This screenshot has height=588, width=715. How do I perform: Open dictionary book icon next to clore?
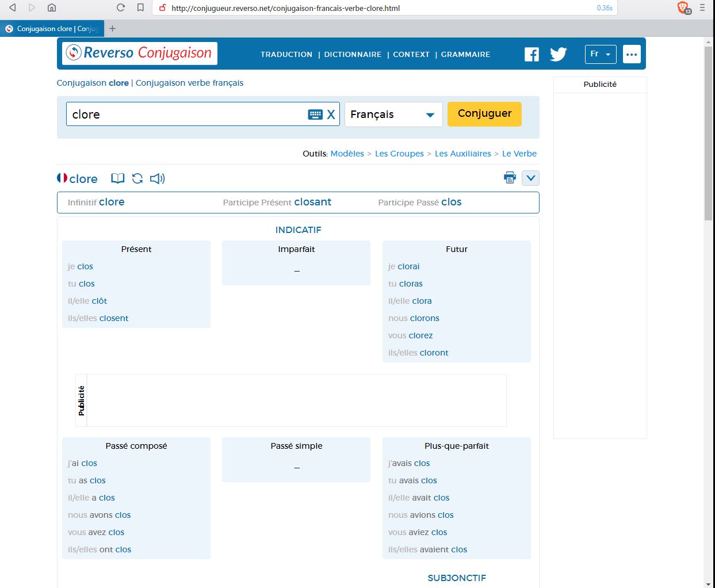(x=117, y=178)
